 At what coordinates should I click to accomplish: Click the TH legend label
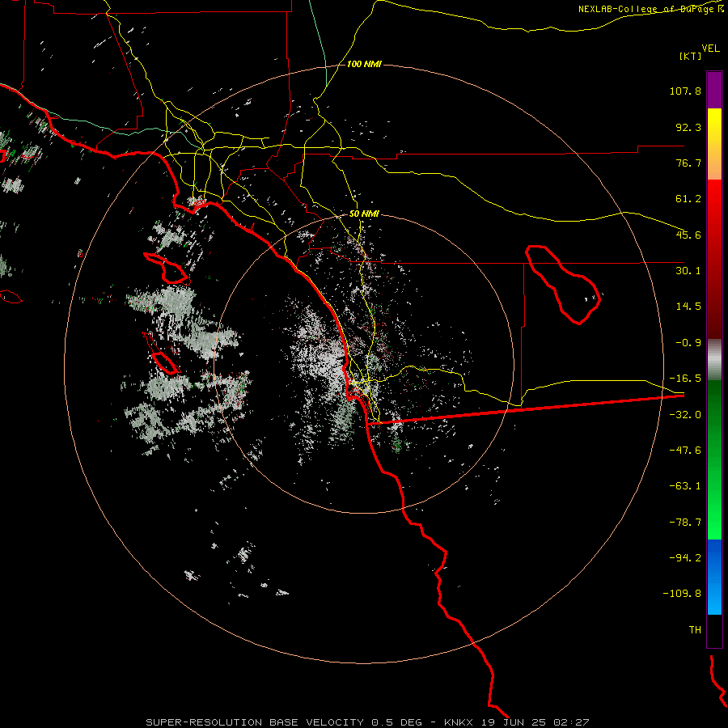coord(695,630)
